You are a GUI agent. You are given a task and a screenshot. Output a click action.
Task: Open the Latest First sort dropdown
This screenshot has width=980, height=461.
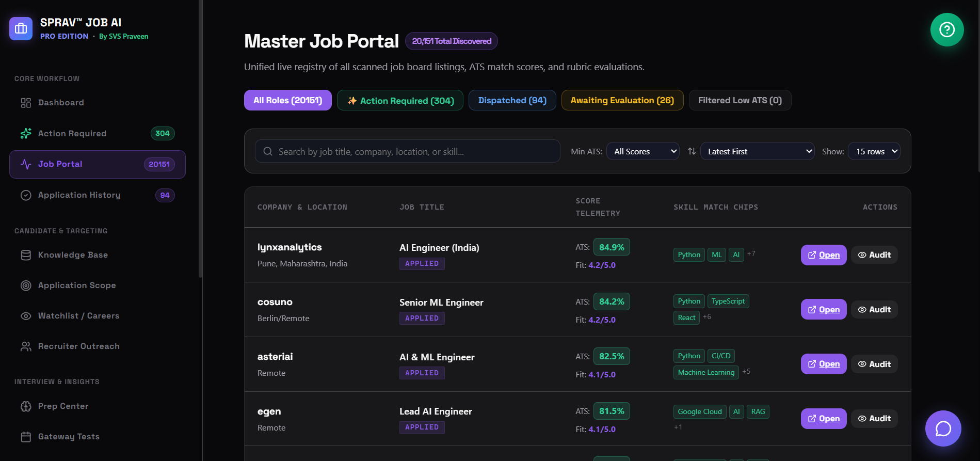click(758, 151)
